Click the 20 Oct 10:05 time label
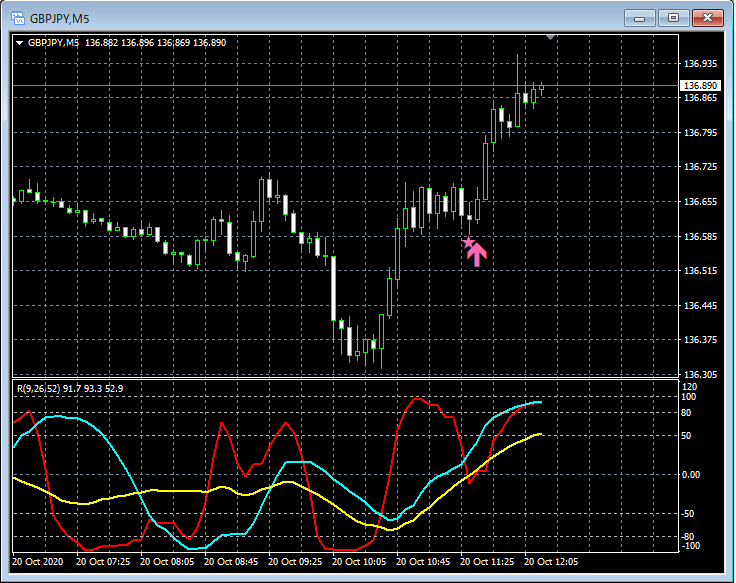 click(x=359, y=561)
